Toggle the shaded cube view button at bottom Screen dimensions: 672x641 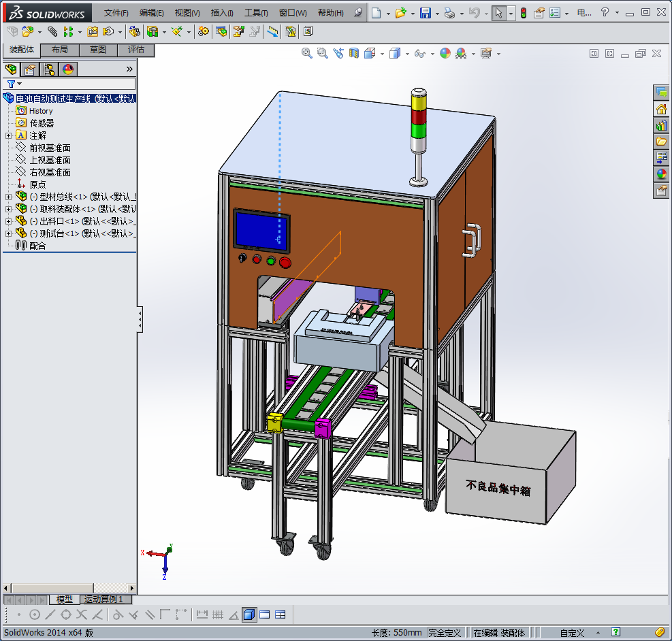[x=249, y=614]
